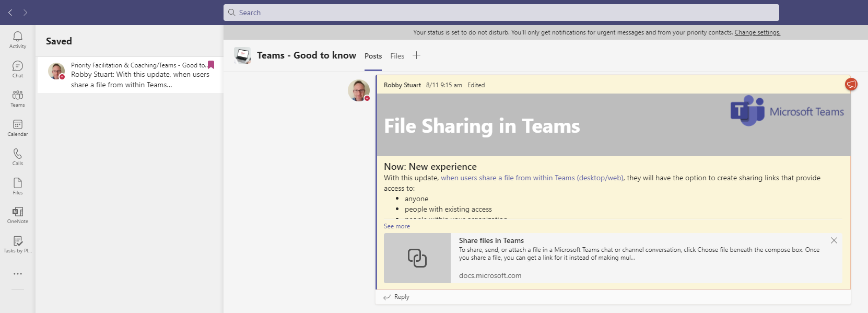Click the Robby Stuart author name

[402, 85]
